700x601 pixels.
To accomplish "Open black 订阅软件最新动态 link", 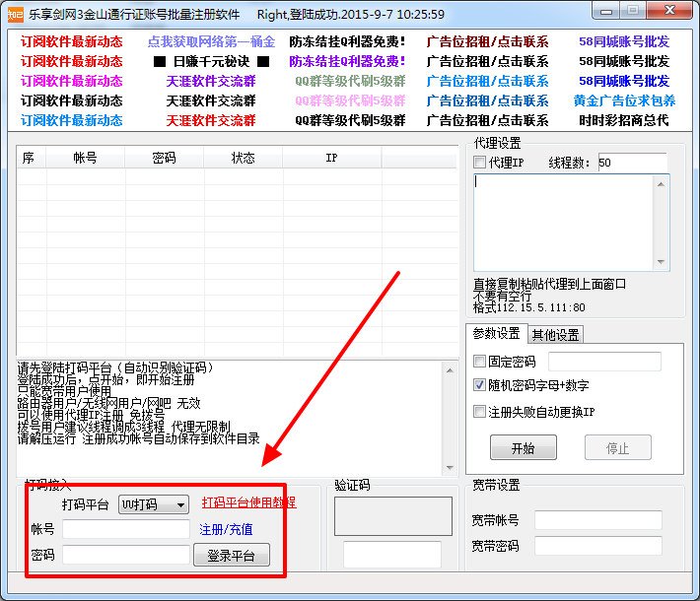I will (71, 100).
